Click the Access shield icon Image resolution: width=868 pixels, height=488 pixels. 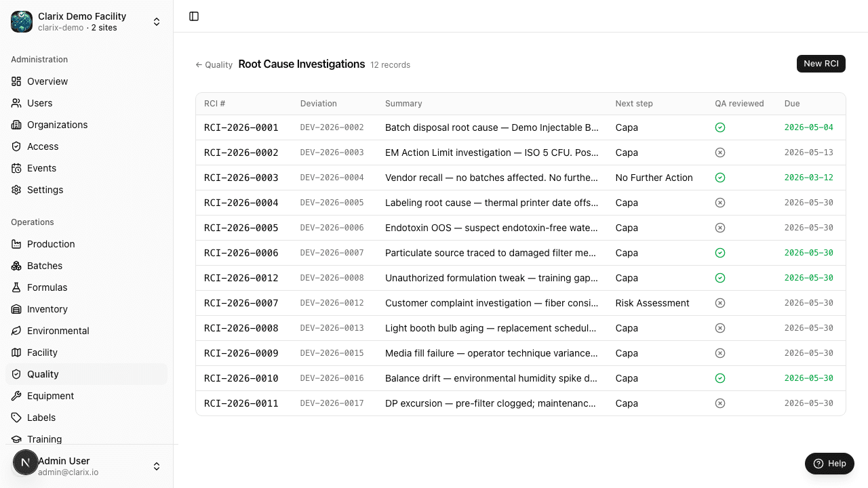tap(16, 146)
